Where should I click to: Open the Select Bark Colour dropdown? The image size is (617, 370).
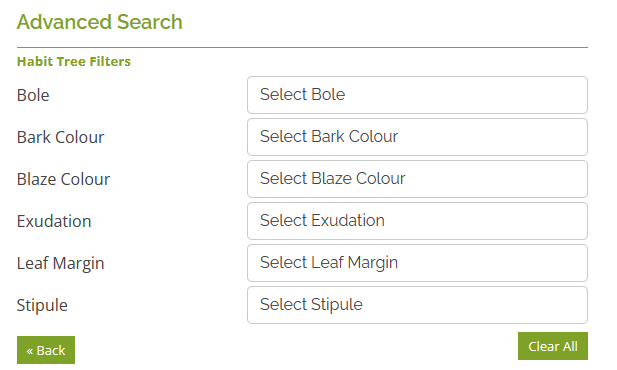(x=417, y=137)
